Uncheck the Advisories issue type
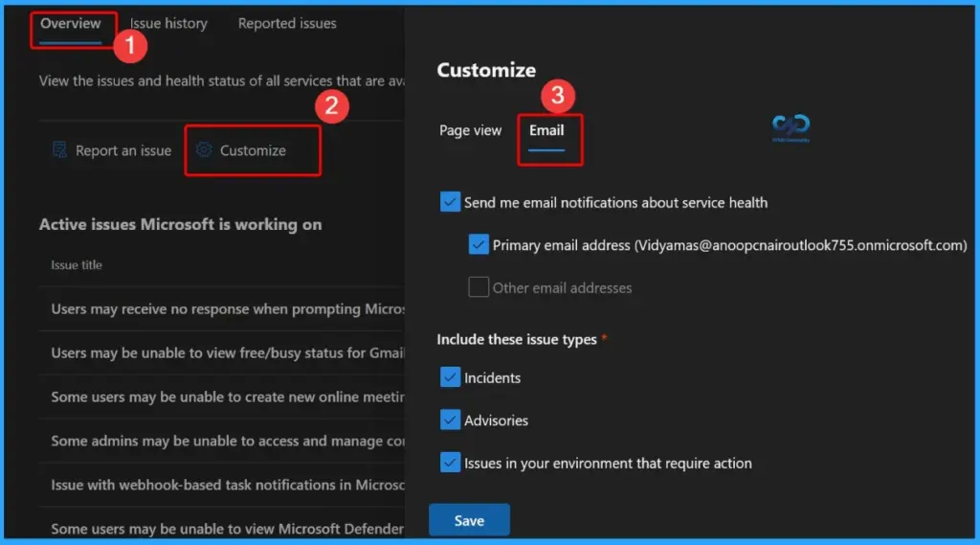 coord(450,420)
